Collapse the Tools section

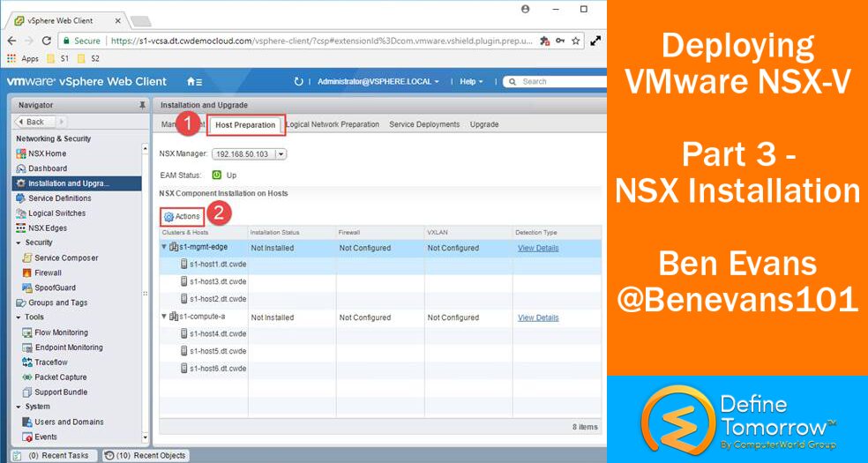[x=19, y=317]
